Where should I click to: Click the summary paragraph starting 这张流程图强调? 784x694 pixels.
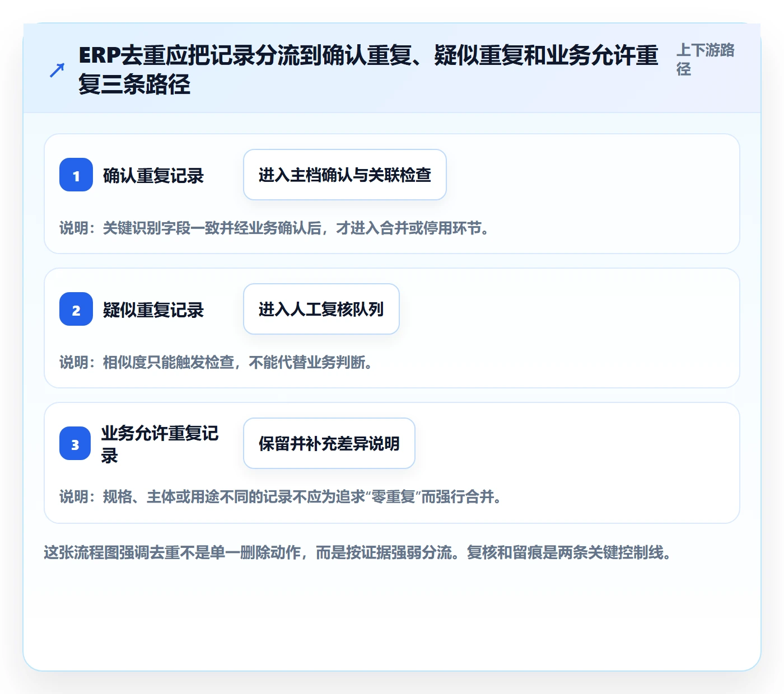click(x=358, y=553)
